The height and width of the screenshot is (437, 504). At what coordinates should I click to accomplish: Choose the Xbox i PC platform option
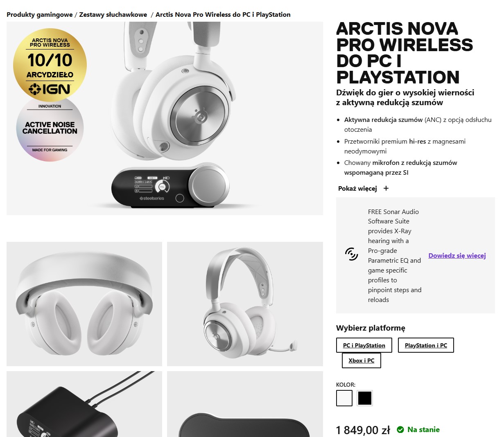362,360
